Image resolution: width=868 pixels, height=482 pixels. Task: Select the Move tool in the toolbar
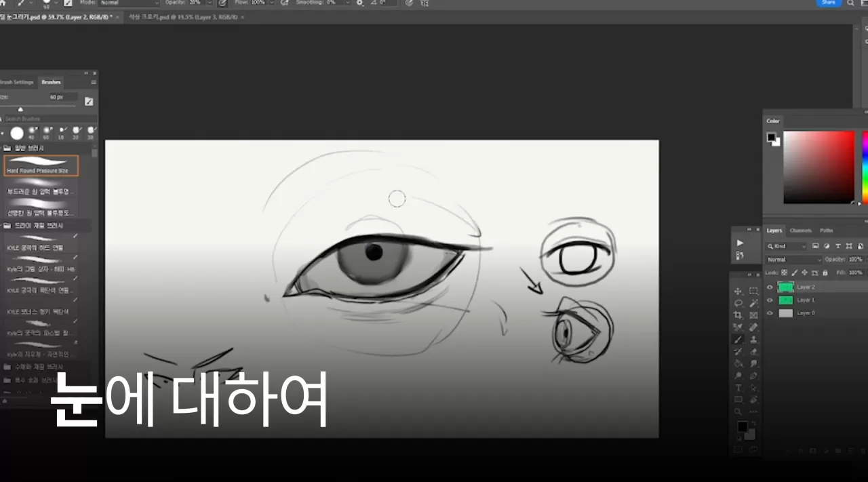(738, 291)
